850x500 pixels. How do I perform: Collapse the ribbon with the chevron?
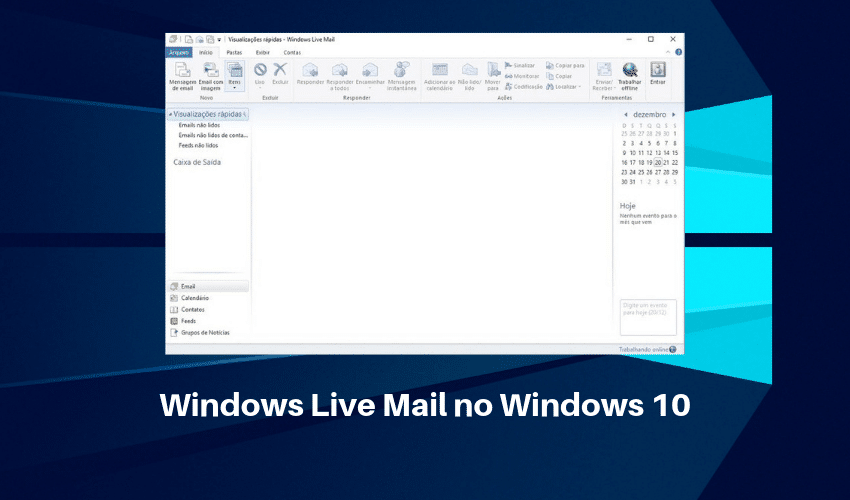click(x=668, y=52)
